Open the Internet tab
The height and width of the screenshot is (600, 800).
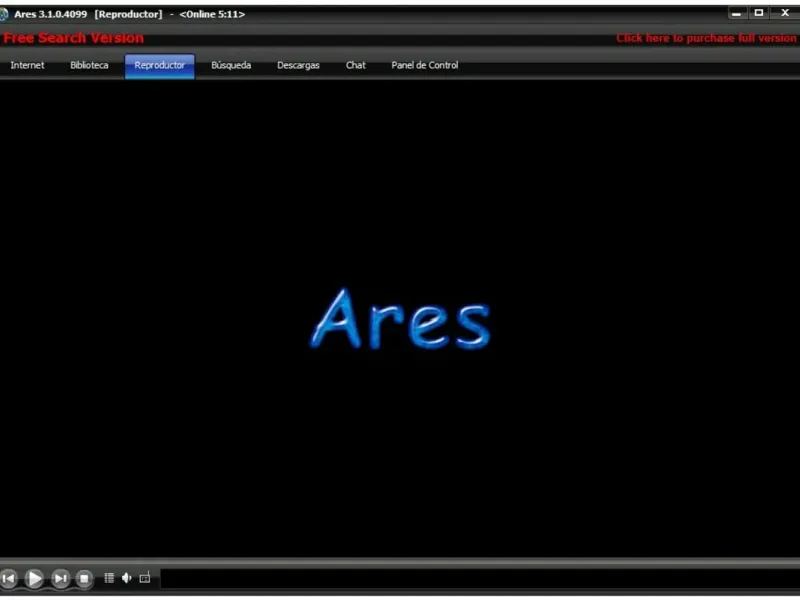28,65
